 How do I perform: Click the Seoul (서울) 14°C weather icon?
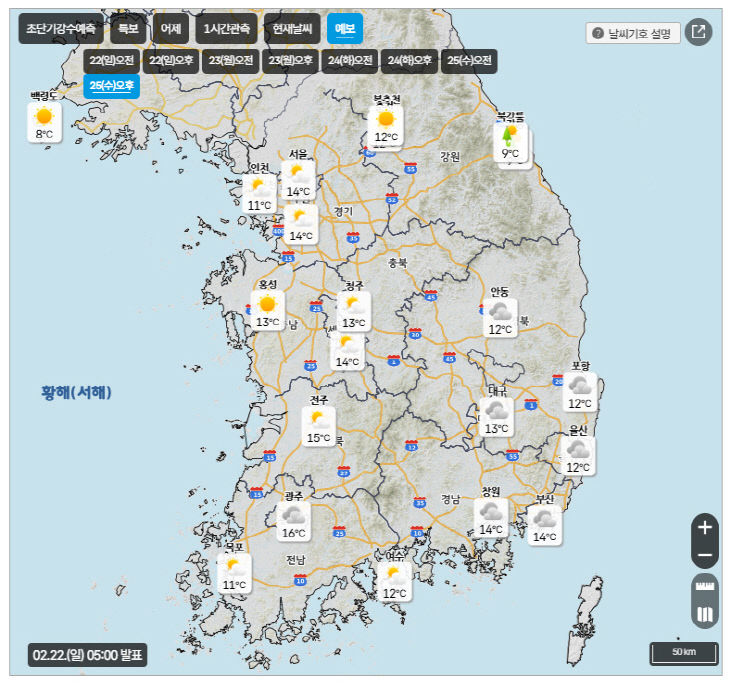(298, 180)
